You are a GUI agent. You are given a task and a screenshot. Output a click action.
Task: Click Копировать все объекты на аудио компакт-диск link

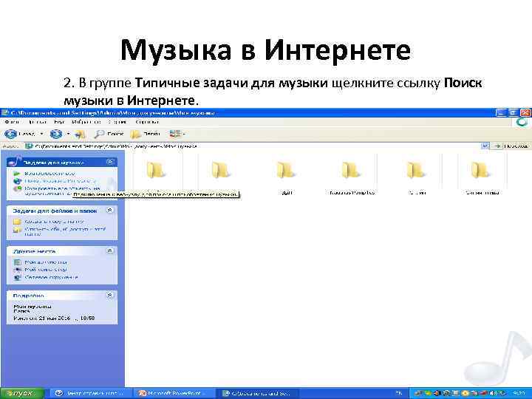[62, 191]
